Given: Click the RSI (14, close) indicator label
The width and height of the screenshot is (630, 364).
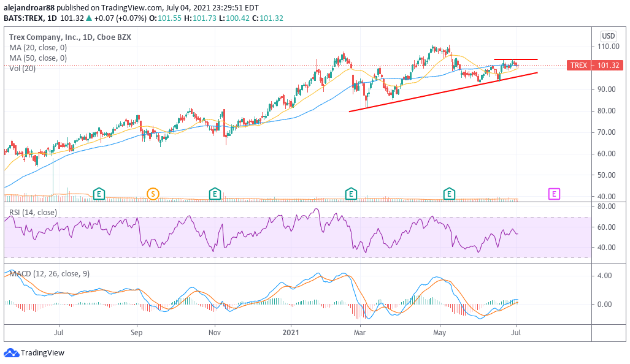Looking at the screenshot, I should (33, 212).
